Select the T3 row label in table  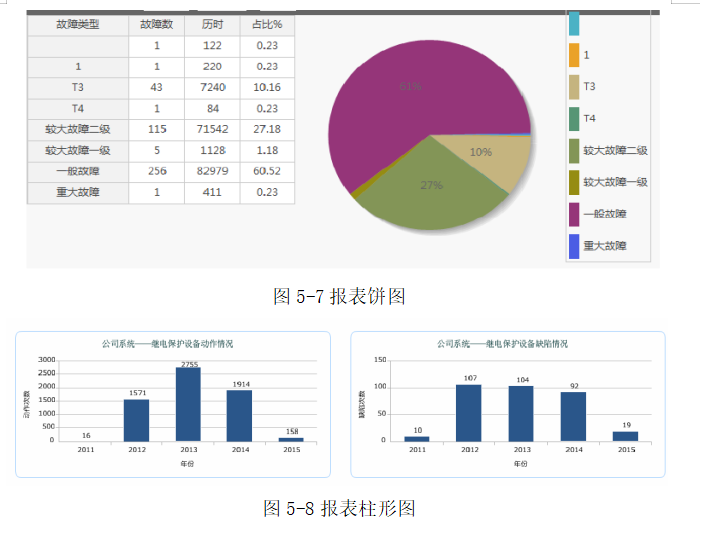(78, 88)
